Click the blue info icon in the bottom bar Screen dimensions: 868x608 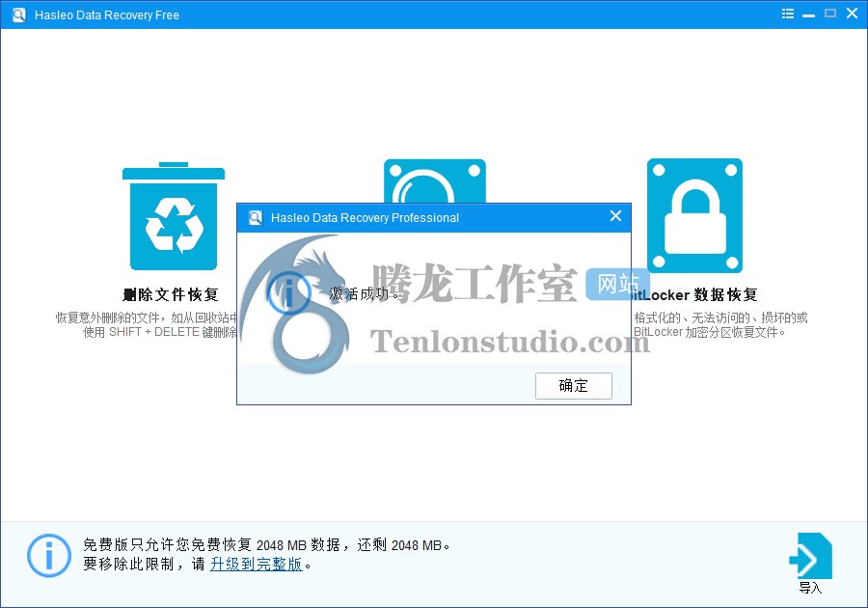(x=49, y=555)
